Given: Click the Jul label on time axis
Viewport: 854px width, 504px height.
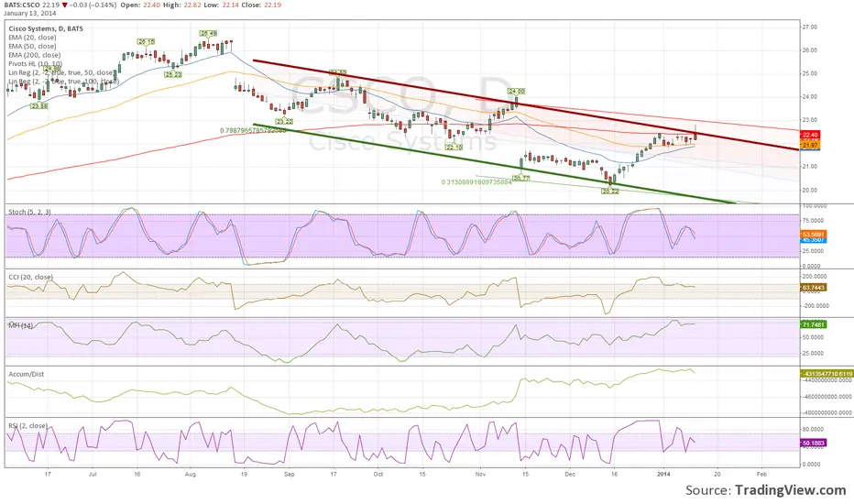Looking at the screenshot, I should pyautogui.click(x=93, y=474).
